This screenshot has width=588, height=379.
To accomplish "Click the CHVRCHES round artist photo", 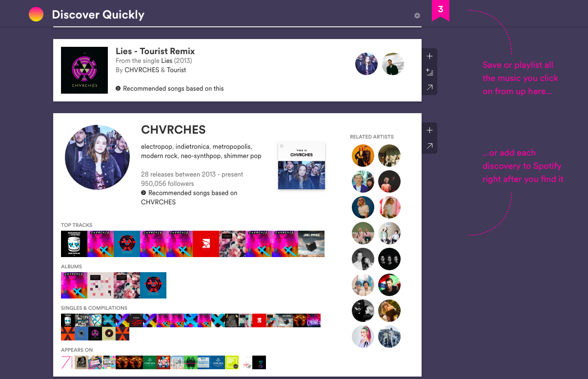I will coord(98,157).
